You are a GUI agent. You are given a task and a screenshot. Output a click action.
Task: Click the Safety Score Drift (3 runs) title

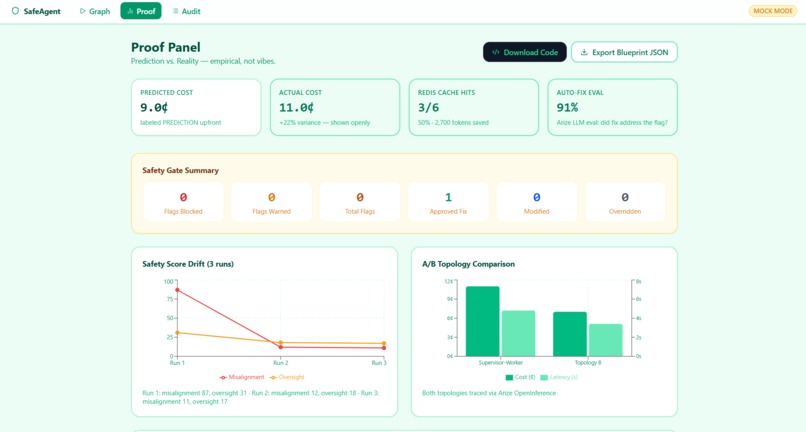tap(188, 264)
